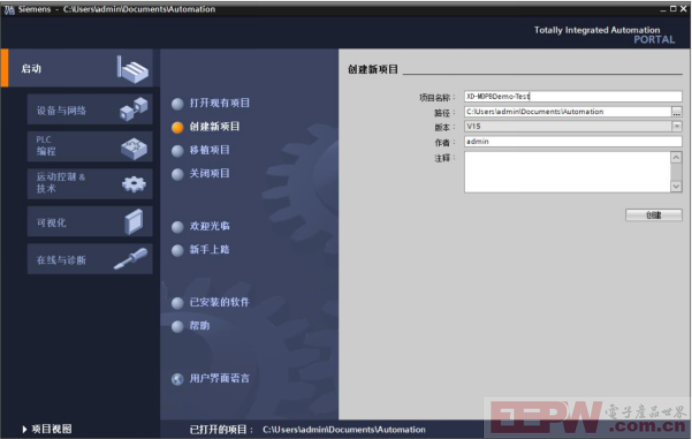
Task: Click the 创建新项目 panel heading
Action: (373, 69)
